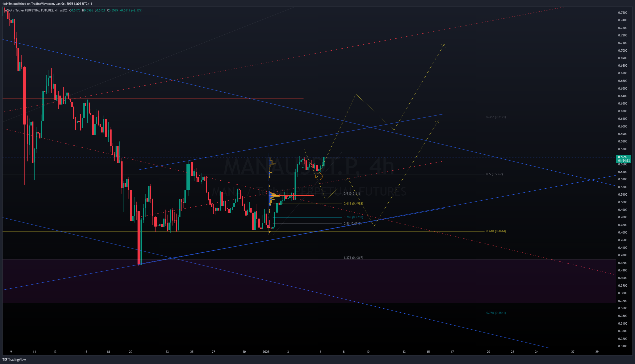Click the high value H0.5596 in the legend
This screenshot has height=364, width=635.
(88, 10)
